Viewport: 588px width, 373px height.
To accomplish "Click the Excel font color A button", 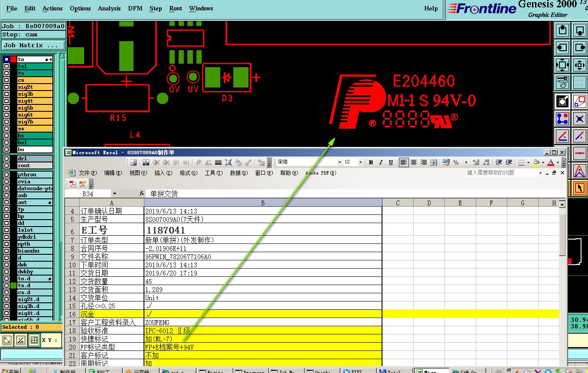I will click(x=551, y=162).
